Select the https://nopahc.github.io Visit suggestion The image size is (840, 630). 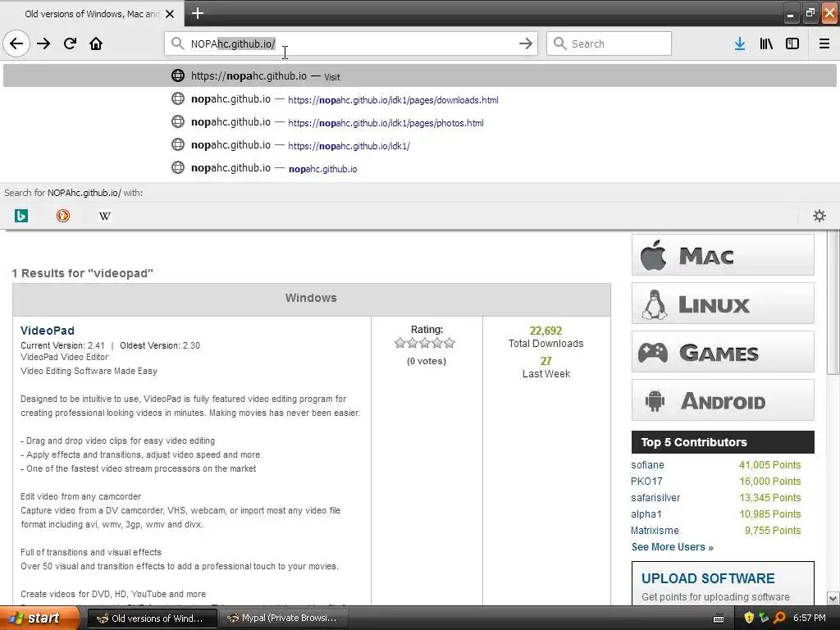(x=420, y=75)
